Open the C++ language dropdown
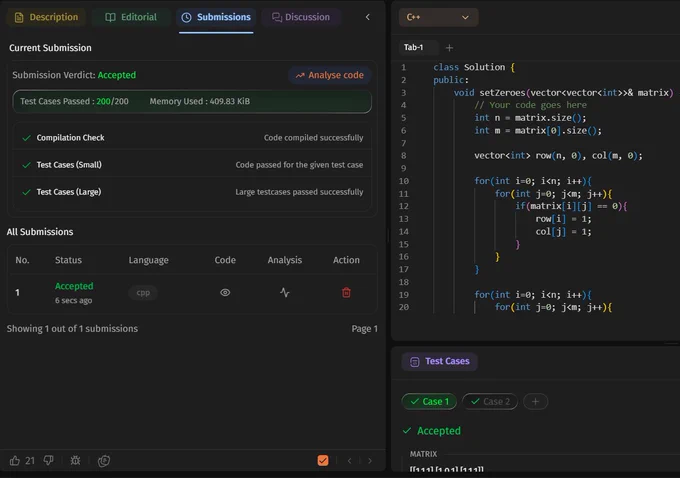680x478 pixels. 438,17
